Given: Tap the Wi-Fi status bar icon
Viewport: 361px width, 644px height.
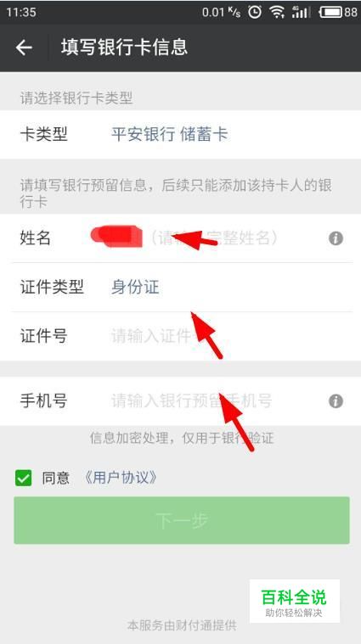Looking at the screenshot, I should (x=277, y=12).
